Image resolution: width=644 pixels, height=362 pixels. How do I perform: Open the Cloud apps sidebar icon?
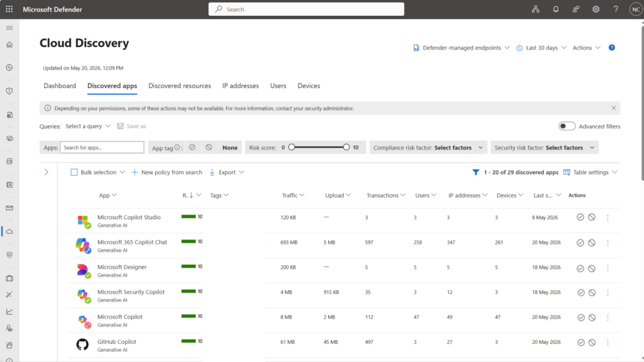point(9,231)
